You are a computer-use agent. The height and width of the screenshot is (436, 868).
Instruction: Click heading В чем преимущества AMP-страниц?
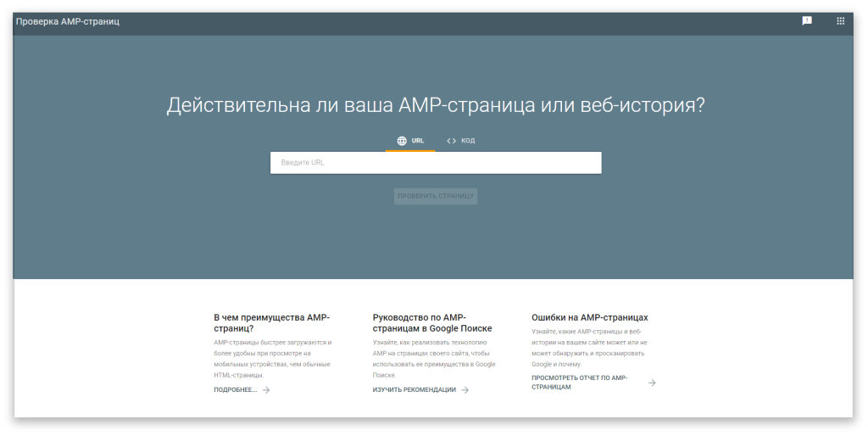[272, 323]
